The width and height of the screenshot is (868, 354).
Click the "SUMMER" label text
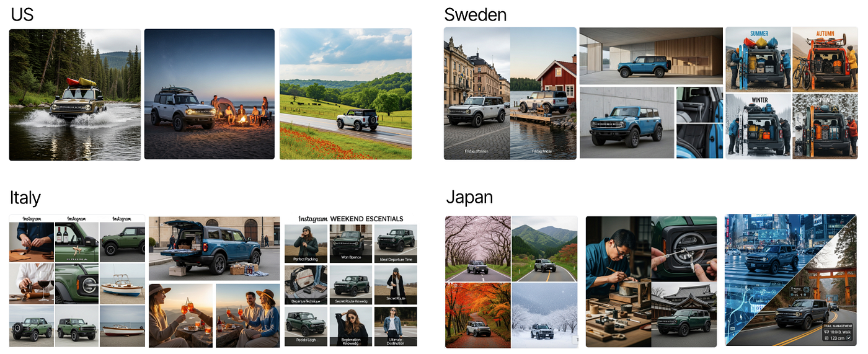[759, 33]
